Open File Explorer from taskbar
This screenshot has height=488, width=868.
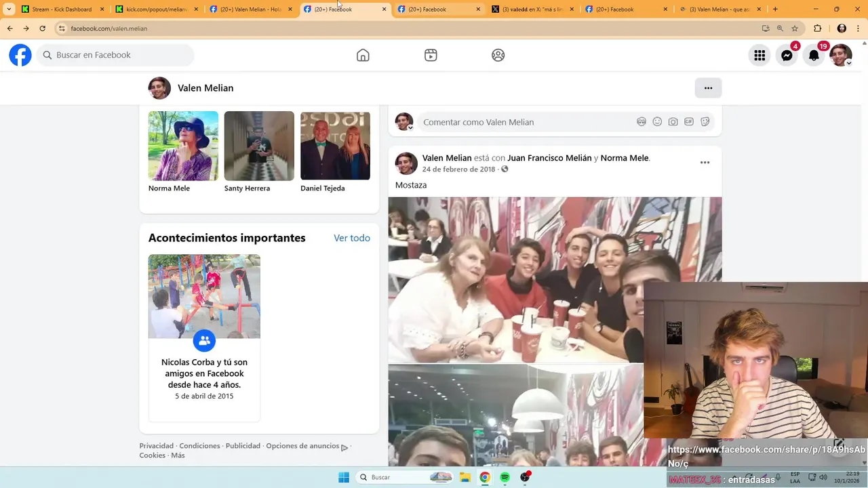point(465,477)
